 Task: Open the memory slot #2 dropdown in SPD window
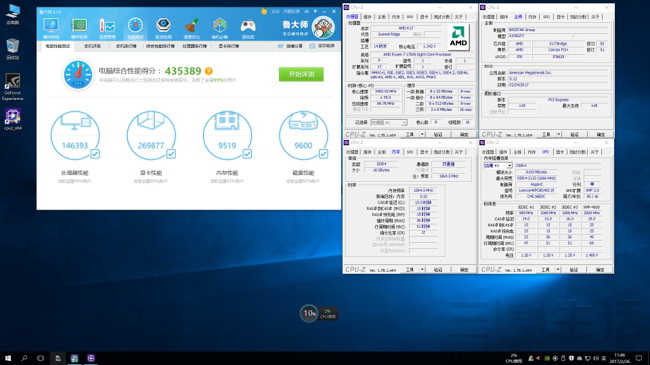[x=498, y=165]
